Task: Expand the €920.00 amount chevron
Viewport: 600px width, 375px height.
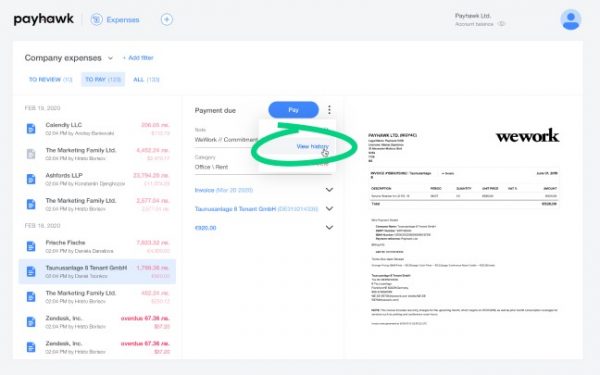Action: tap(329, 228)
